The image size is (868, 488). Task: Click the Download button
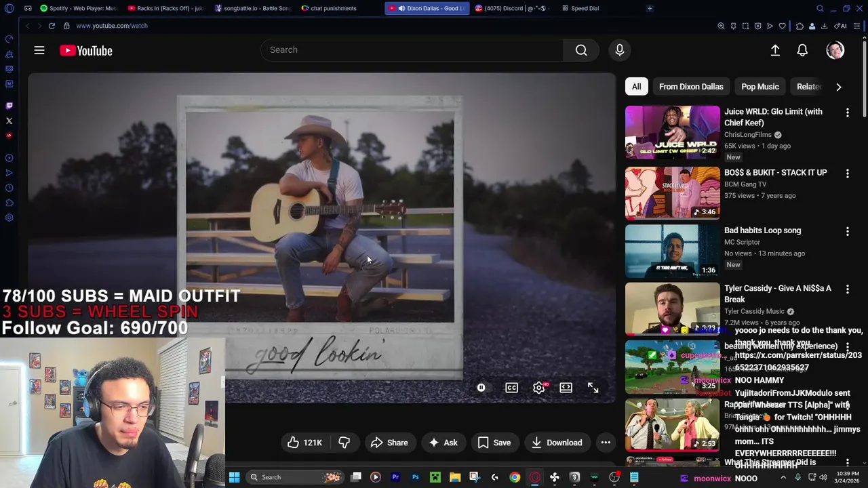click(557, 443)
